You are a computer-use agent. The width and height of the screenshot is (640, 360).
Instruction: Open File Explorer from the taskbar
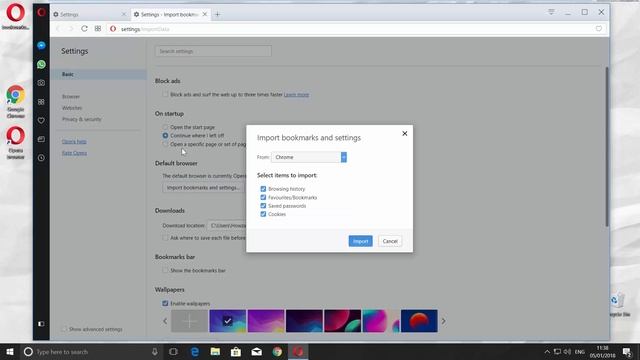[x=215, y=351]
